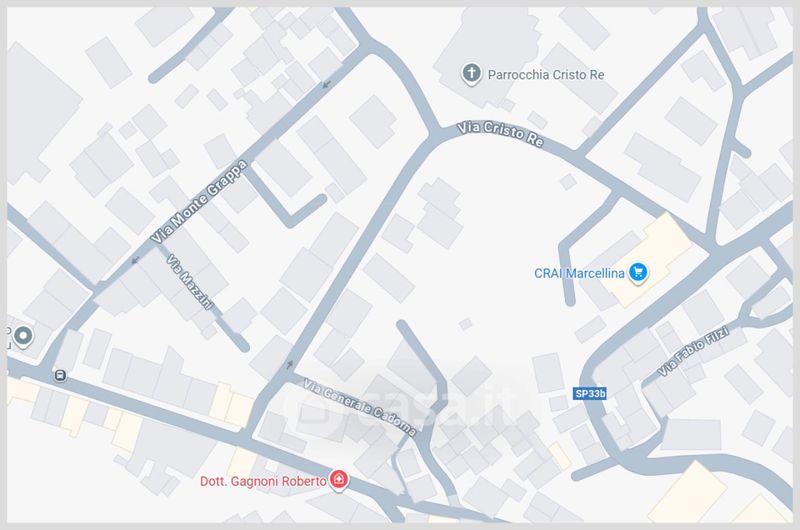The width and height of the screenshot is (800, 530).
Task: Select the gray location pin at left edge
Action: 23,337
